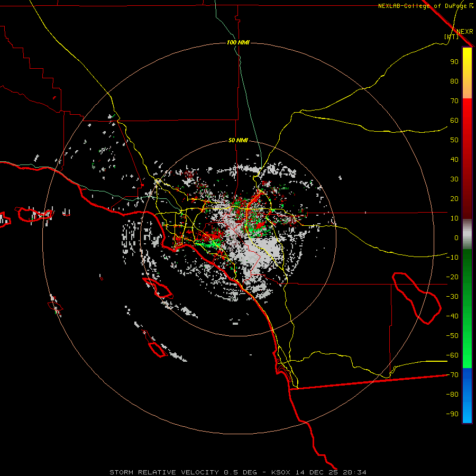Click the 90 value on velocity scale

pyautogui.click(x=454, y=62)
